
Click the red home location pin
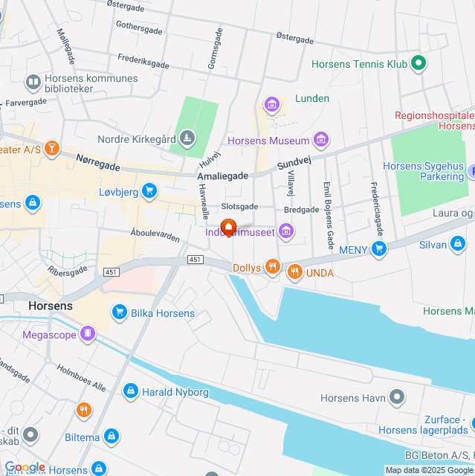(x=228, y=228)
